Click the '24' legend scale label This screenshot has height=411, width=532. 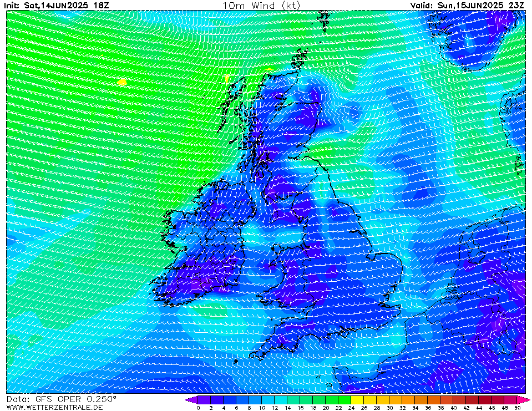coord(351,408)
